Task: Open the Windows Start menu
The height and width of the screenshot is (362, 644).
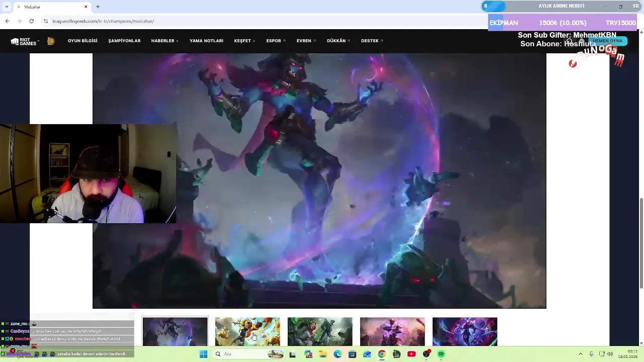Action: pos(203,354)
